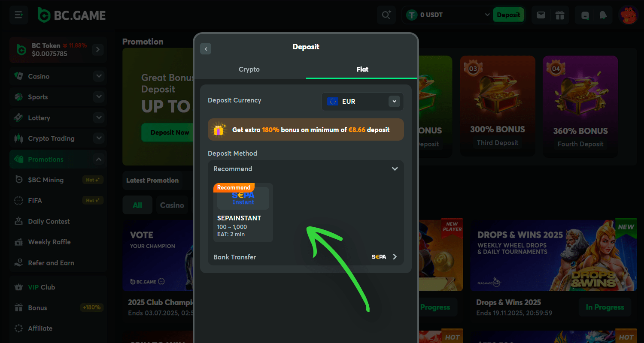Open the chat bubble icon
This screenshot has width=644, height=343.
585,15
